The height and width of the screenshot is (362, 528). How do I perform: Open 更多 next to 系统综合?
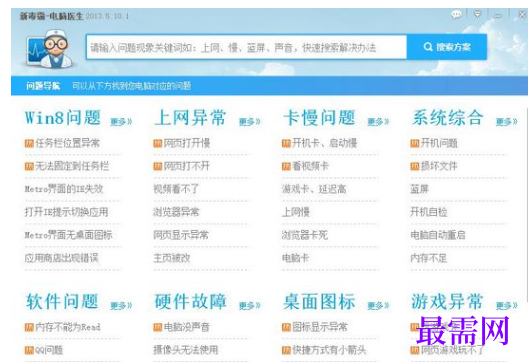click(506, 122)
